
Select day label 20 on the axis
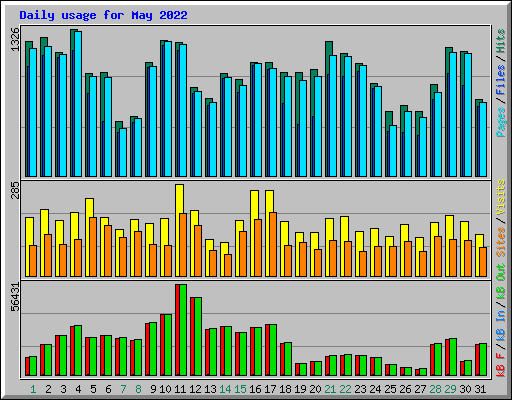(315, 389)
